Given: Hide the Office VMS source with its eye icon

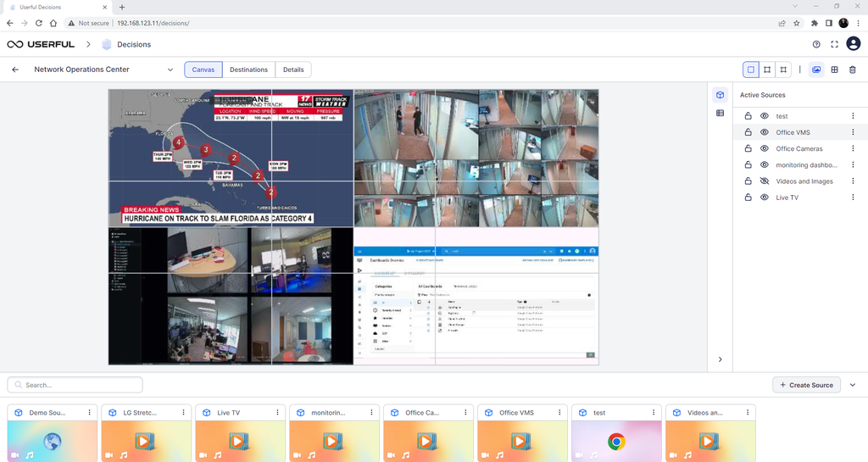Looking at the screenshot, I should point(765,132).
